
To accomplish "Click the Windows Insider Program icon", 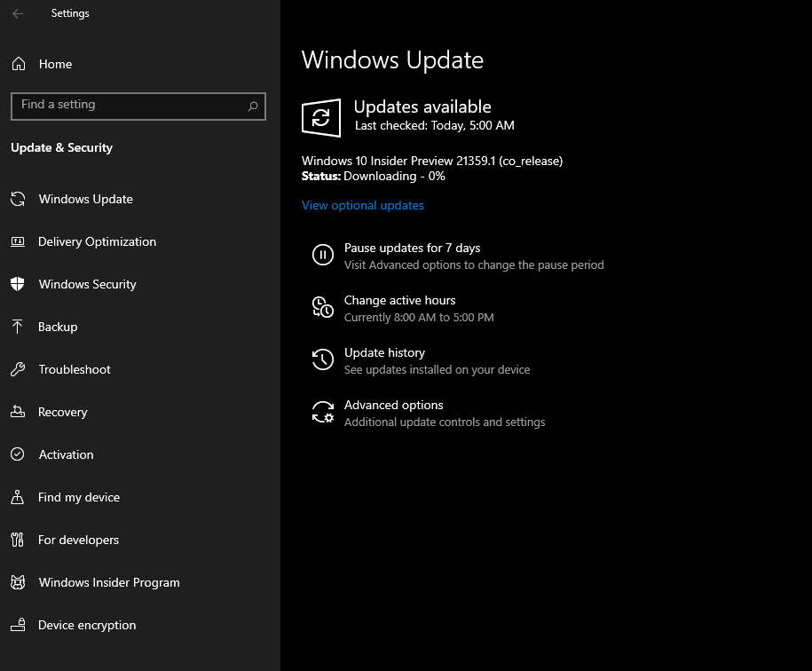I will [18, 582].
